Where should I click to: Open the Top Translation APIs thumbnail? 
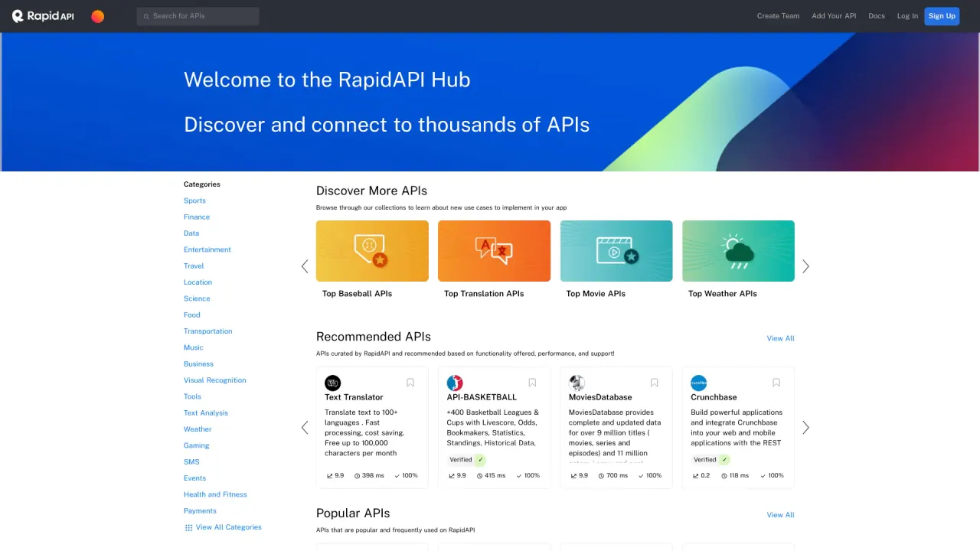pyautogui.click(x=494, y=251)
